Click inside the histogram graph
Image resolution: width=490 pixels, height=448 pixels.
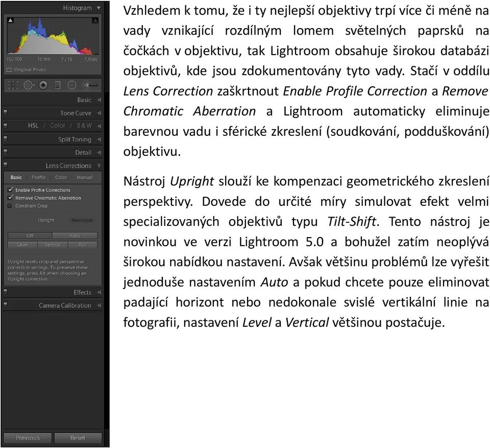[53, 36]
